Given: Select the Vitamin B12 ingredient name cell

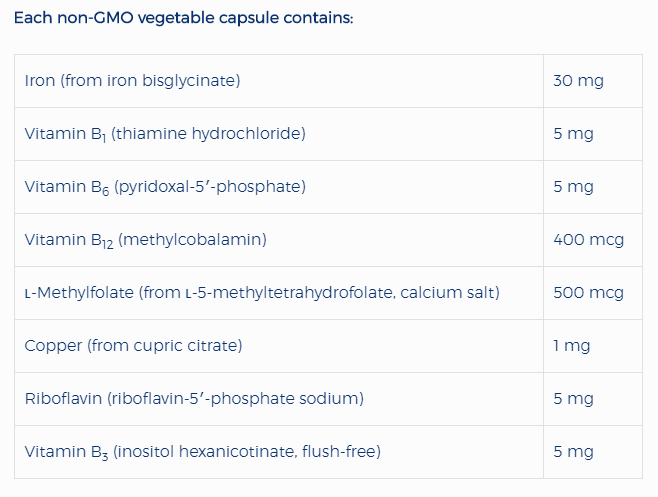Looking at the screenshot, I should [145, 240].
